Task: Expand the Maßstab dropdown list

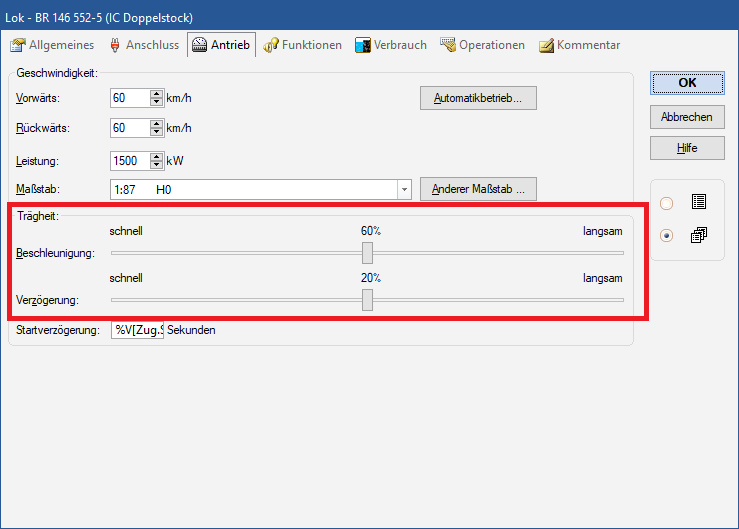Action: (x=404, y=189)
